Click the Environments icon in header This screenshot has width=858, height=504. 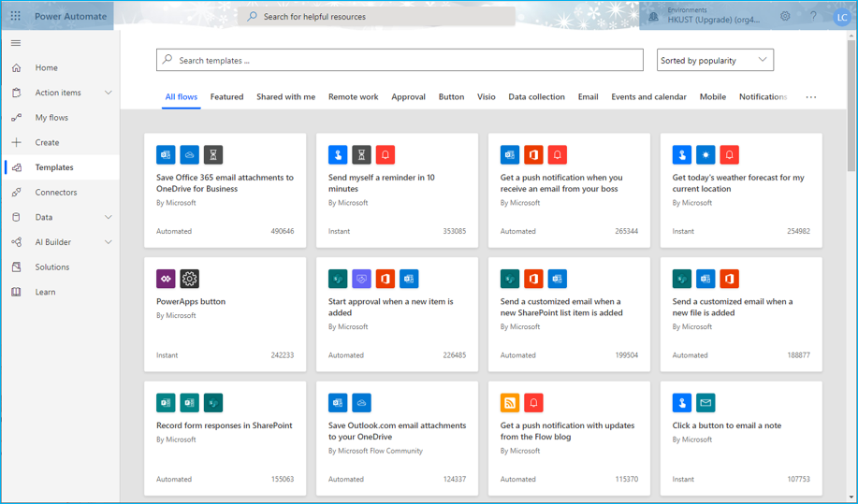point(653,17)
